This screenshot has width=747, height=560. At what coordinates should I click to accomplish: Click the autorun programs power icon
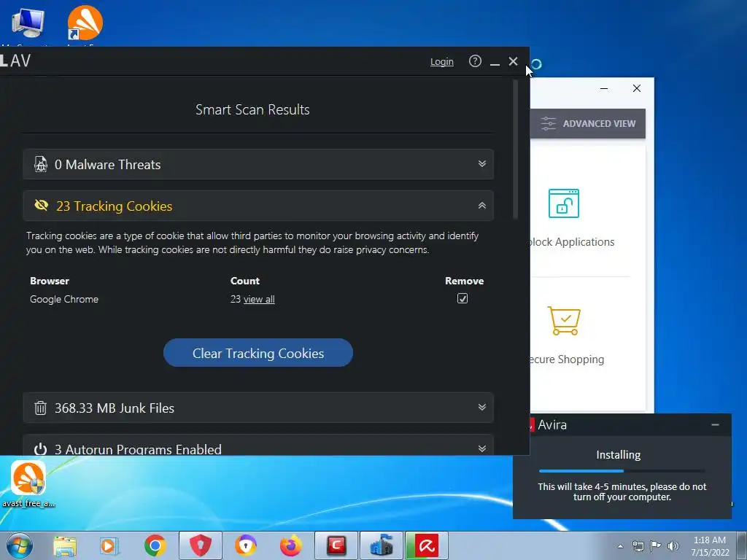41,449
